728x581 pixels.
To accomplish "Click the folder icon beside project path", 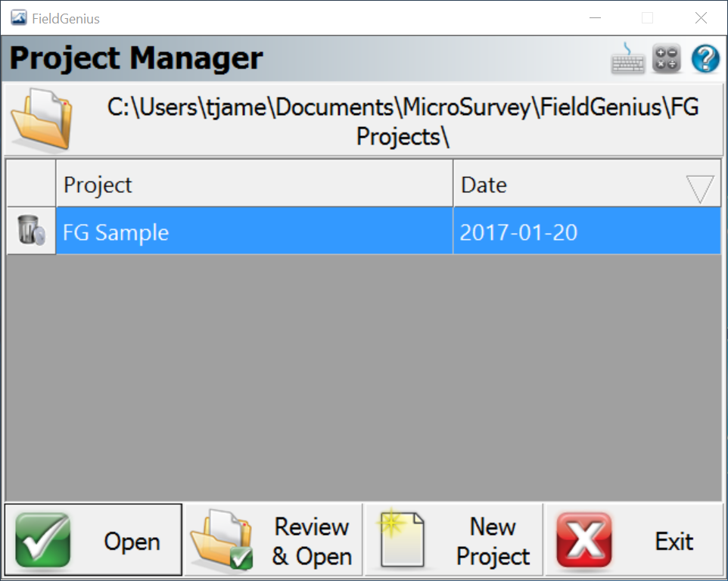I will [x=41, y=120].
